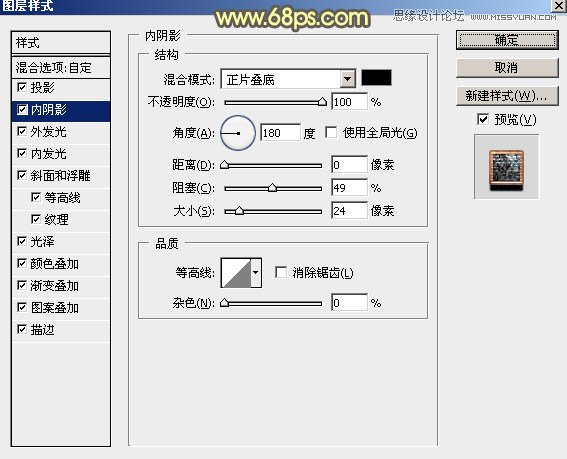Click the 取消 cancel button
This screenshot has width=567, height=459.
point(507,68)
